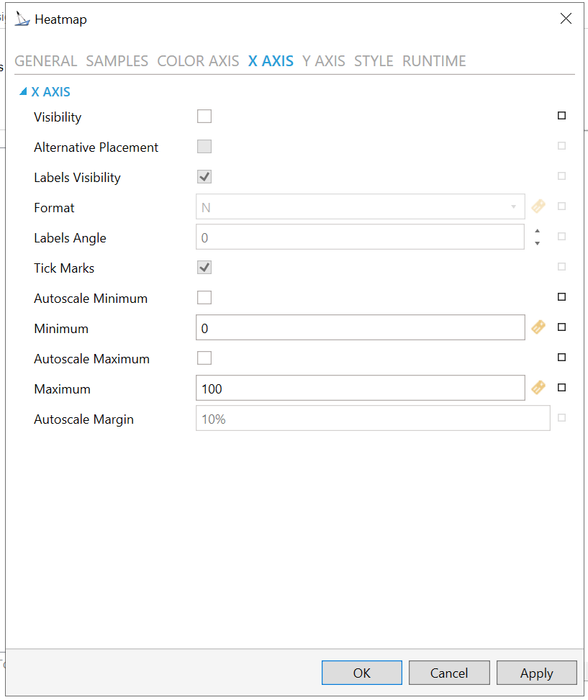This screenshot has width=588, height=700.
Task: Click the square marker for Autoscale Minimum row
Action: 562,297
